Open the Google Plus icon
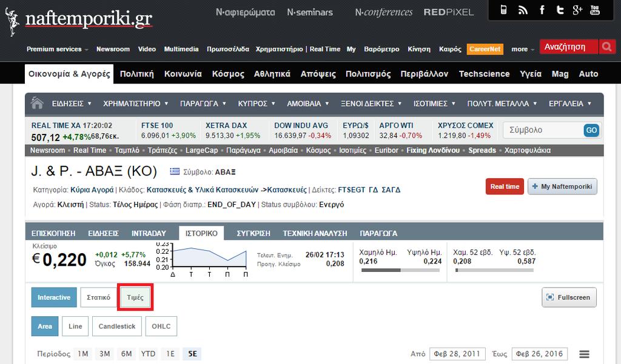The width and height of the screenshot is (621, 364). pyautogui.click(x=577, y=10)
